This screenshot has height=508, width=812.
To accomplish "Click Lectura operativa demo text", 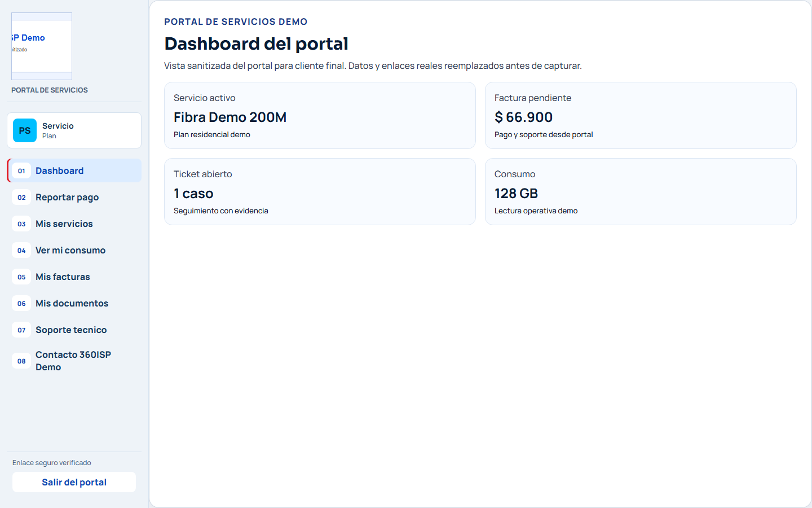I will point(536,211).
